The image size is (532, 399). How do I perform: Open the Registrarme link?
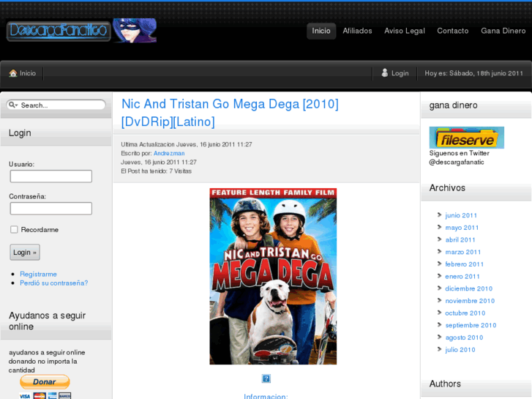click(38, 274)
